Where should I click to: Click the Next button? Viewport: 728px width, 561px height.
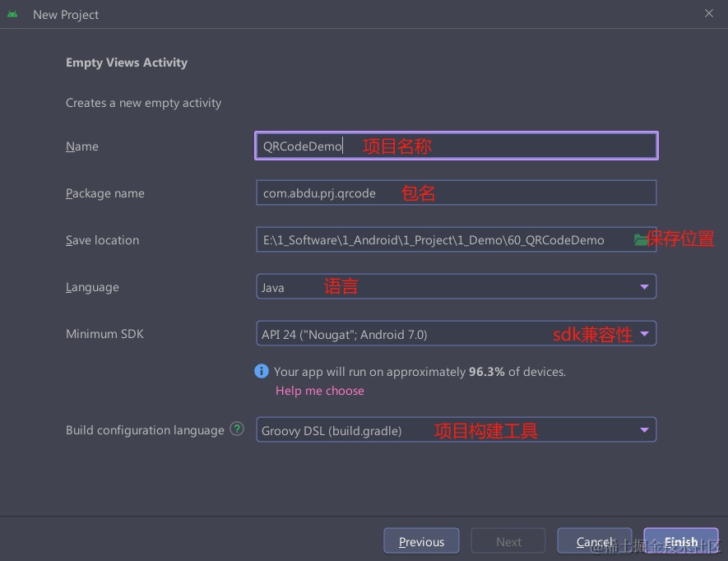coord(508,540)
